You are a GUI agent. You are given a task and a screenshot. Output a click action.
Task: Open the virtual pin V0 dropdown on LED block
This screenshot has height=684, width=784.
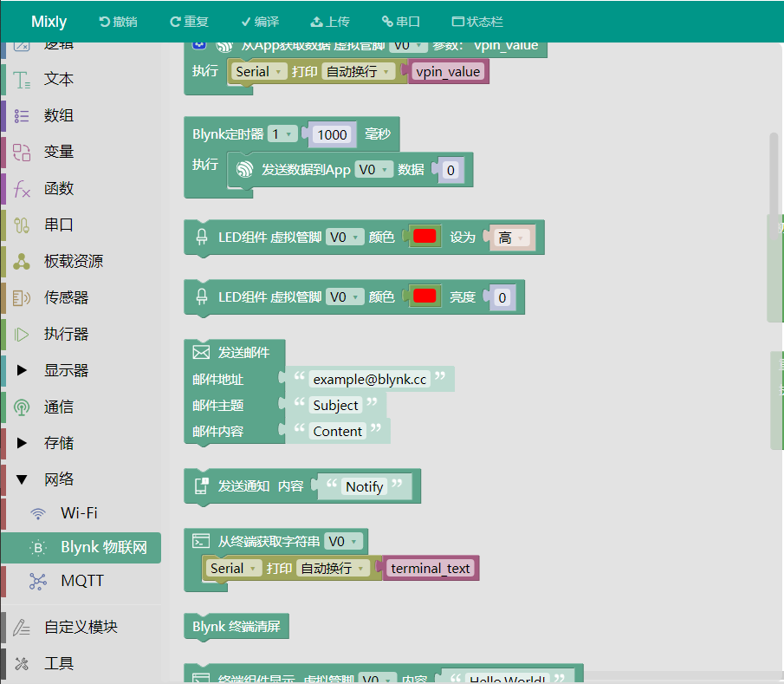(345, 235)
